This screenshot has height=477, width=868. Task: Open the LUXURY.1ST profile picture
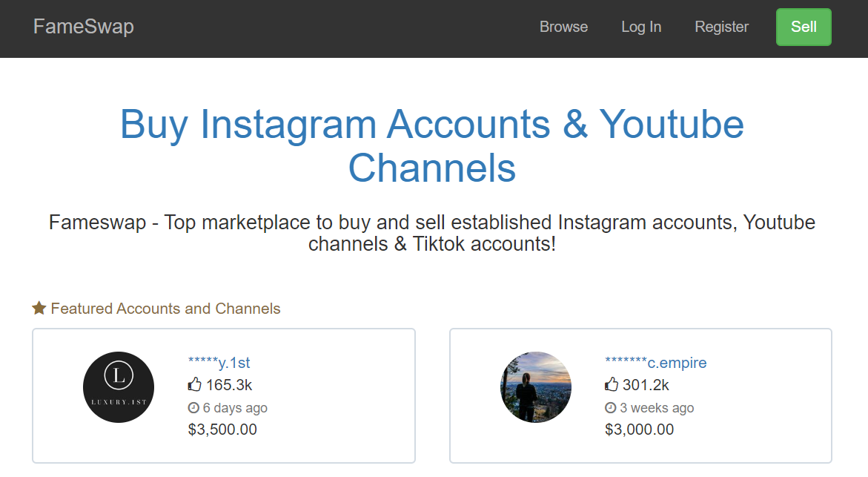pyautogui.click(x=119, y=387)
